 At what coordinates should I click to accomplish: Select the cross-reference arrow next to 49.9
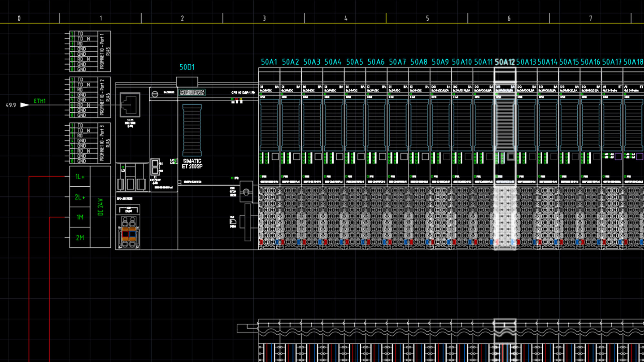[x=24, y=105]
